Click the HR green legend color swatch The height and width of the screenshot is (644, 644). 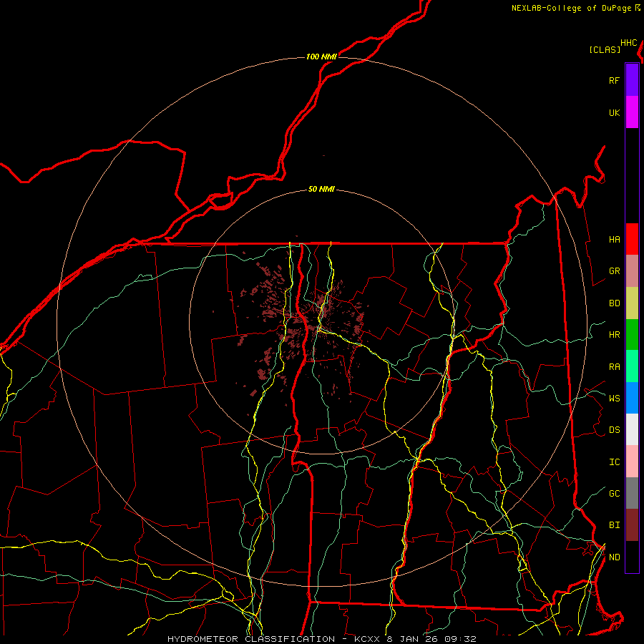tap(632, 335)
